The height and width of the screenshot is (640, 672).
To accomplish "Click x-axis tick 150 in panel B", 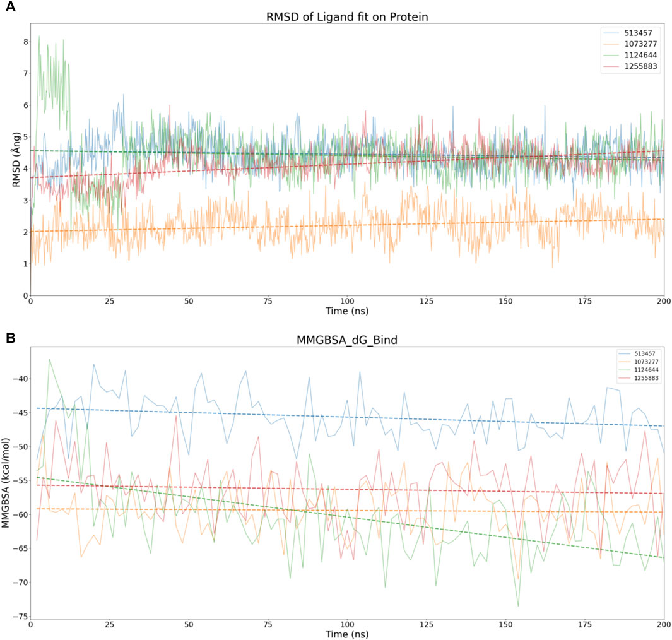I will [x=505, y=625].
